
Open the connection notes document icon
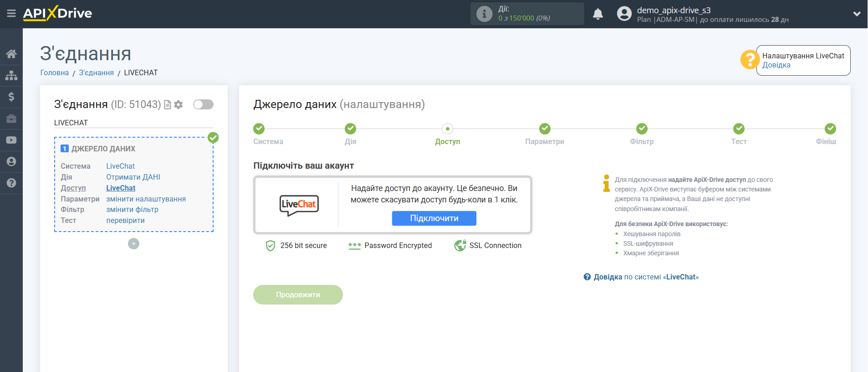point(168,104)
